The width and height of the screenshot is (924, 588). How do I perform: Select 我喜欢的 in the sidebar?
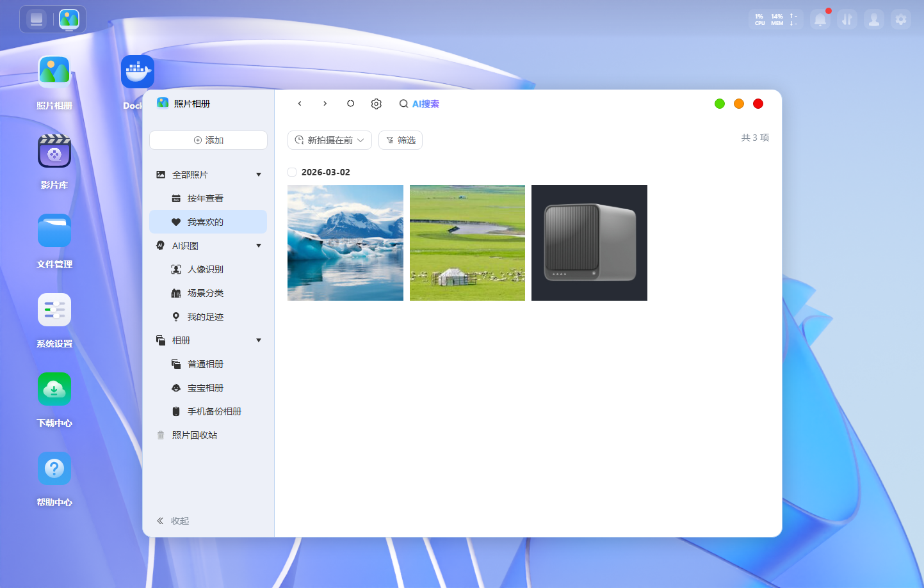pyautogui.click(x=208, y=222)
